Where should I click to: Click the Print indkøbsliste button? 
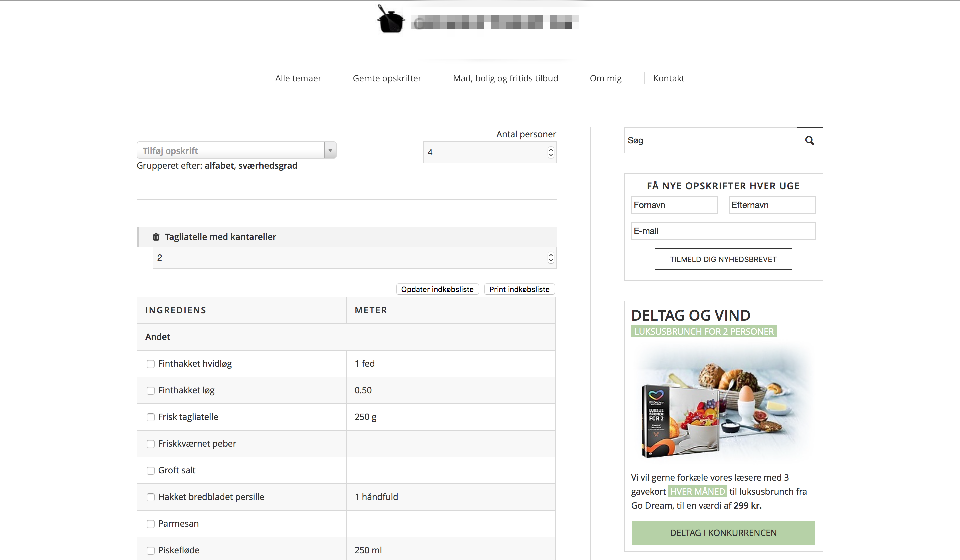pyautogui.click(x=519, y=289)
